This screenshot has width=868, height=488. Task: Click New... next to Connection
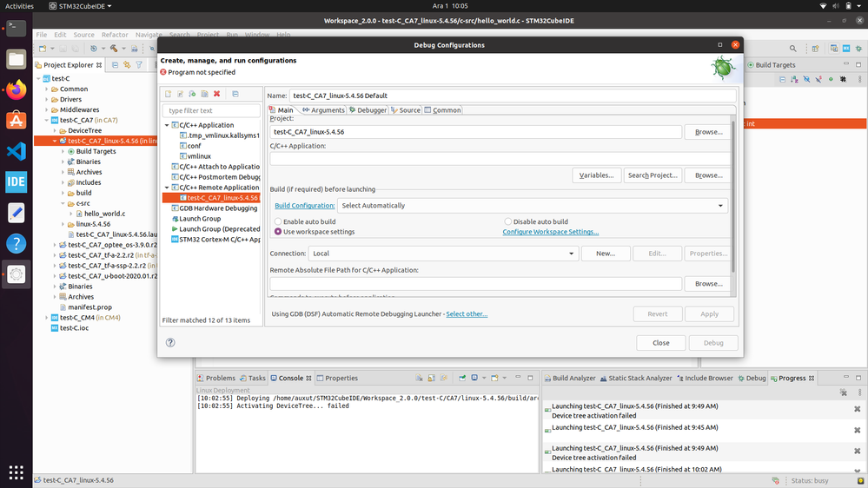pos(606,254)
